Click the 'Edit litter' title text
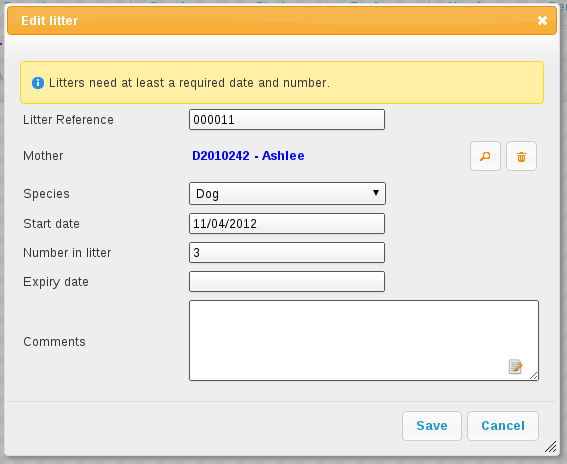 point(50,21)
